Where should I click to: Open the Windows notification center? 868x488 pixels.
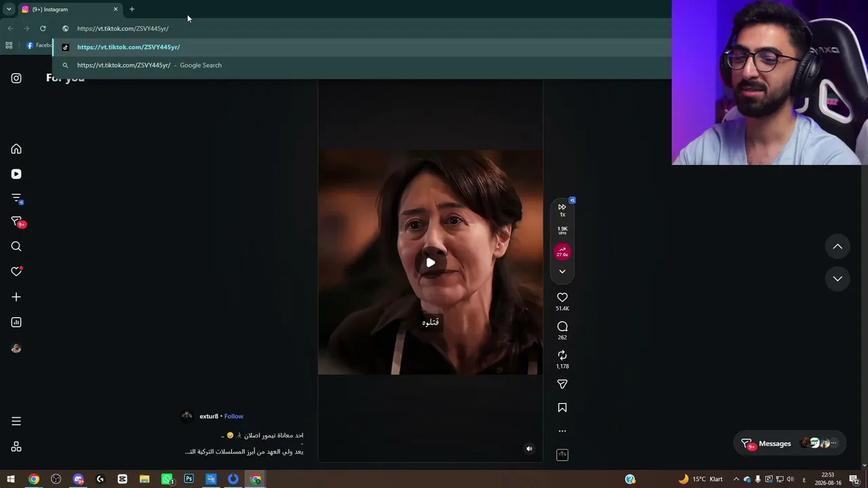click(x=854, y=479)
